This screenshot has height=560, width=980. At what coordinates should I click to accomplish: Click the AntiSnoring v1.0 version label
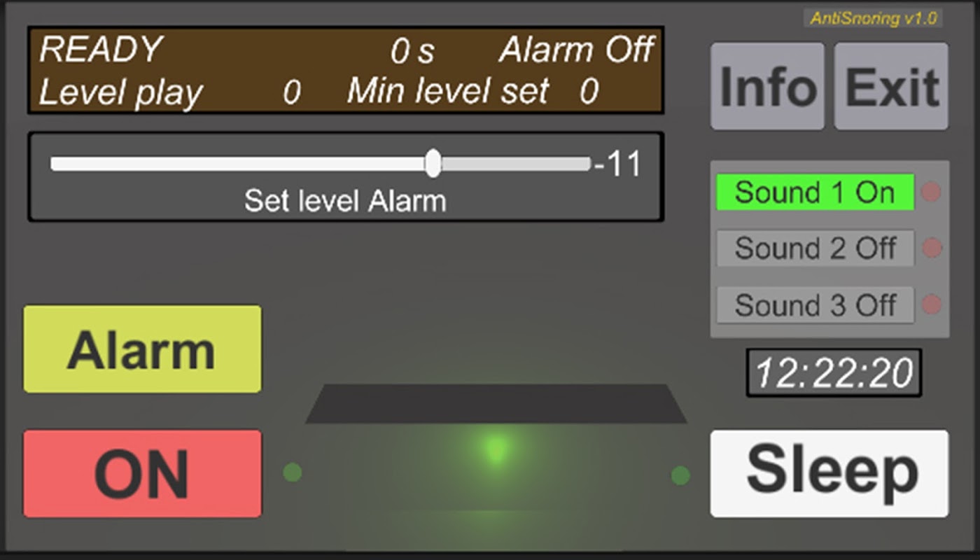[x=873, y=18]
